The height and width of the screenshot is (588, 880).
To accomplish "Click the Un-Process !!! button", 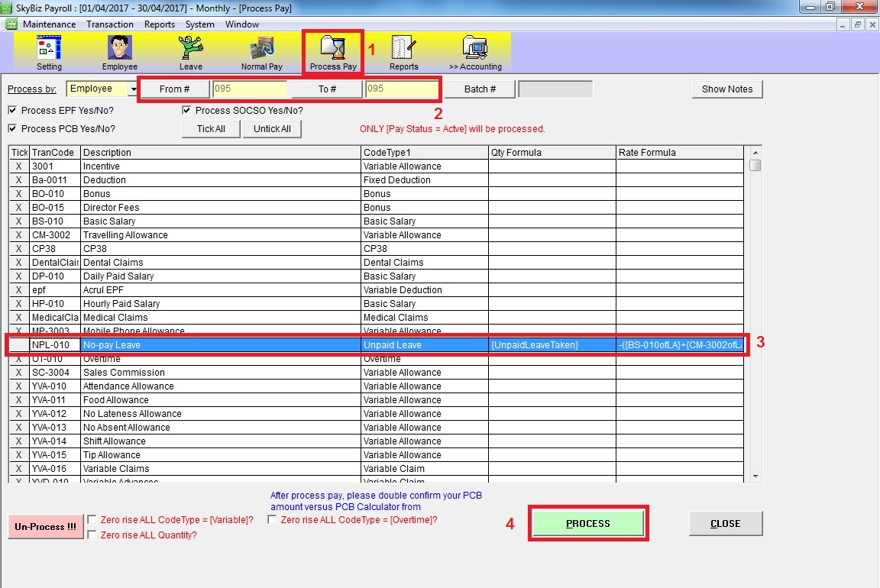I will pyautogui.click(x=45, y=527).
